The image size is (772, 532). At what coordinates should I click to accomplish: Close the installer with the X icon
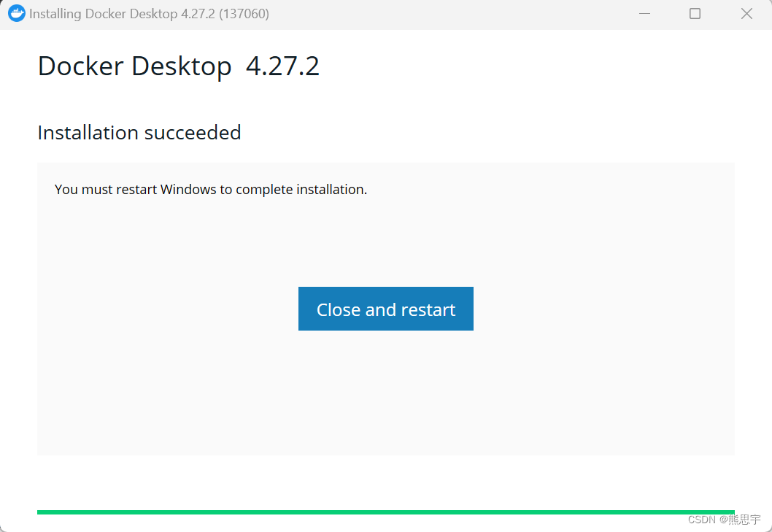coord(746,13)
